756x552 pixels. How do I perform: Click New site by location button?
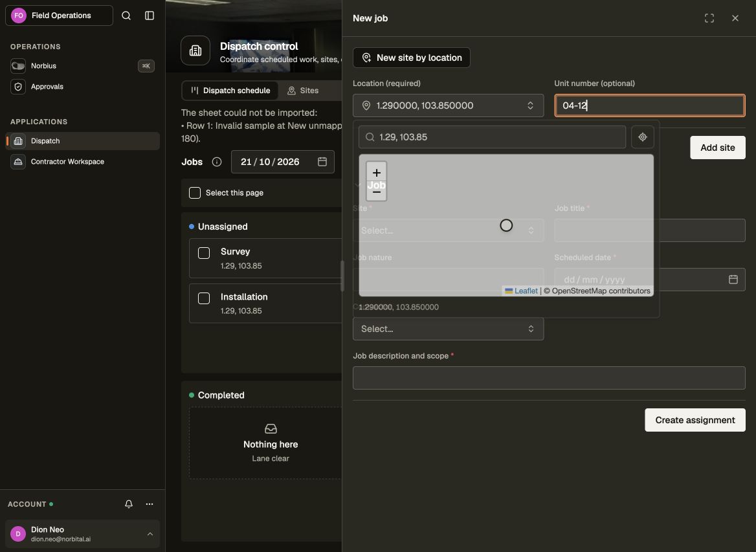[x=411, y=58]
